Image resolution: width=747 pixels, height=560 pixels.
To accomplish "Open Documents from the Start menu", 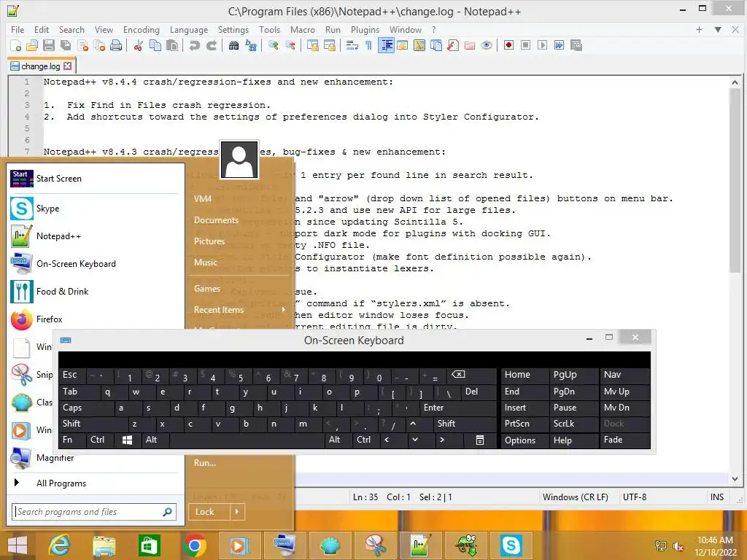I will pyautogui.click(x=216, y=220).
